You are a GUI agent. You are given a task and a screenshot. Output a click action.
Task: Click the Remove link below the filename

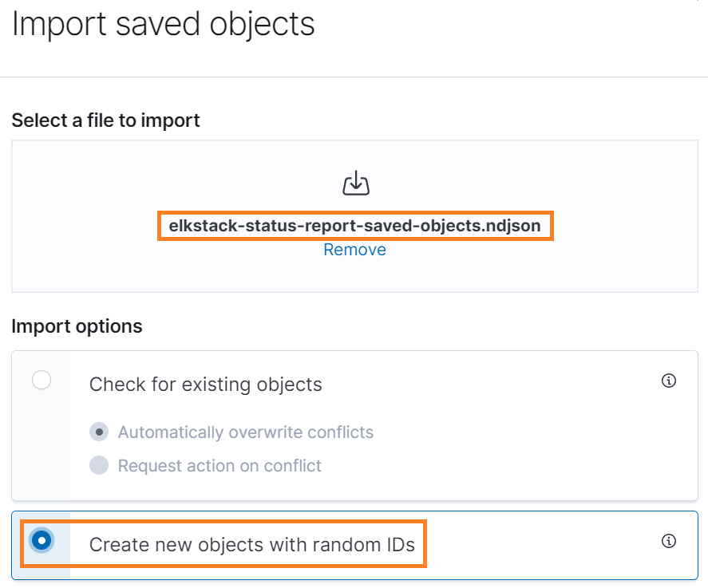pyautogui.click(x=354, y=249)
